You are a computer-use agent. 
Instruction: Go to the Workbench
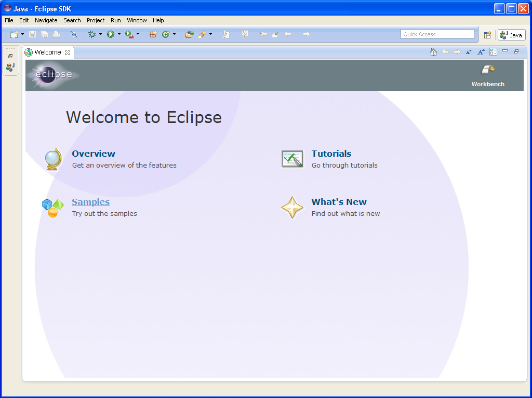[488, 76]
